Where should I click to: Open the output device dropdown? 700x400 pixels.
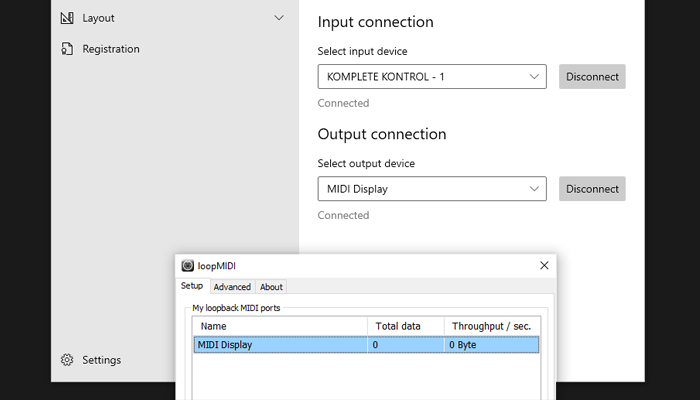coord(432,188)
